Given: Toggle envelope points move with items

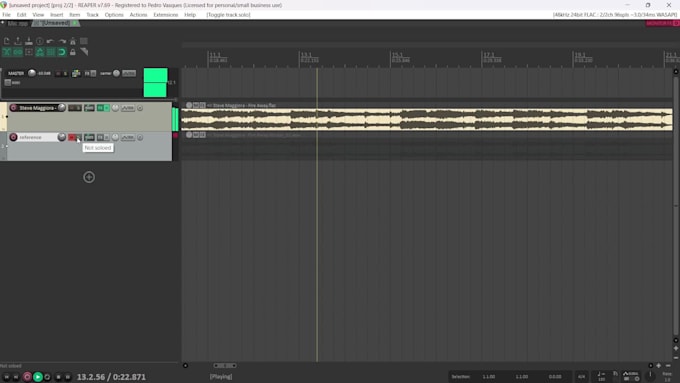Looking at the screenshot, I should (x=40, y=52).
